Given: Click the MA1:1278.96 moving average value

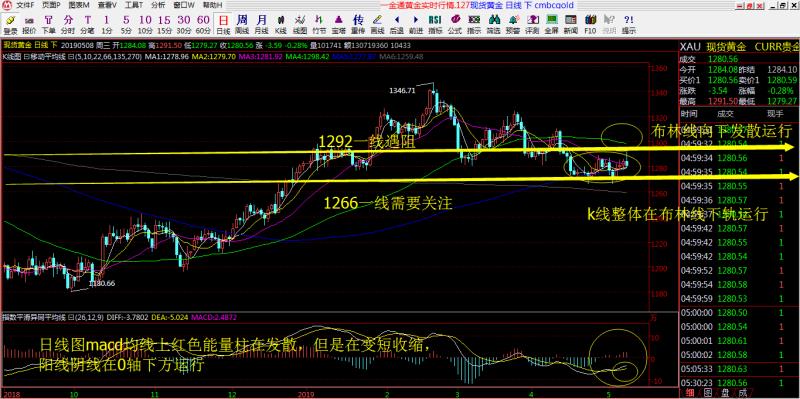Looking at the screenshot, I should (167, 56).
